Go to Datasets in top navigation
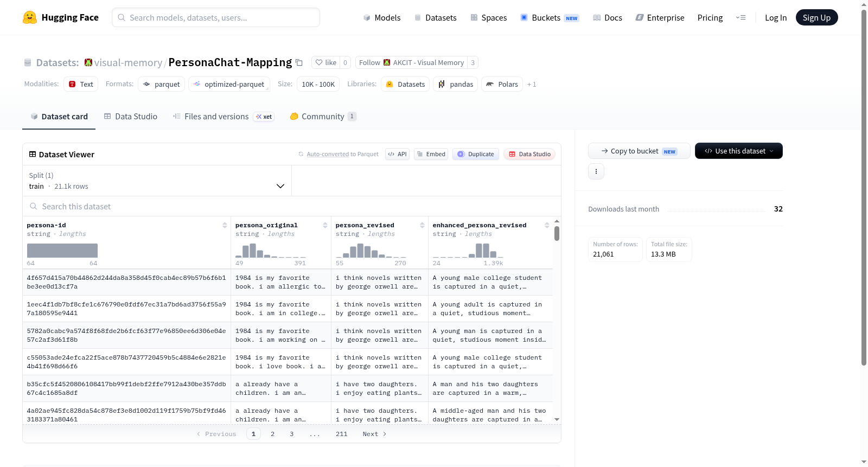The image size is (868, 467). tap(435, 17)
